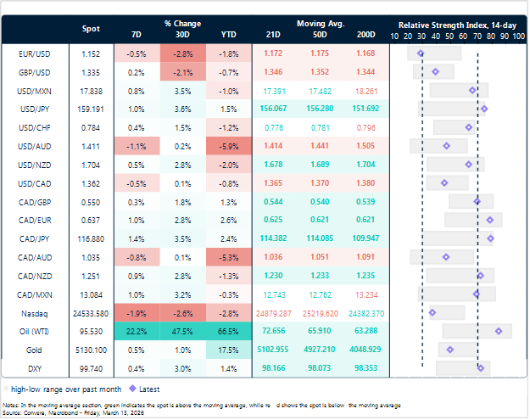The width and height of the screenshot is (530, 420).
Task: Click the CAD/AUD RSI diamond marker
Action: 446,256
